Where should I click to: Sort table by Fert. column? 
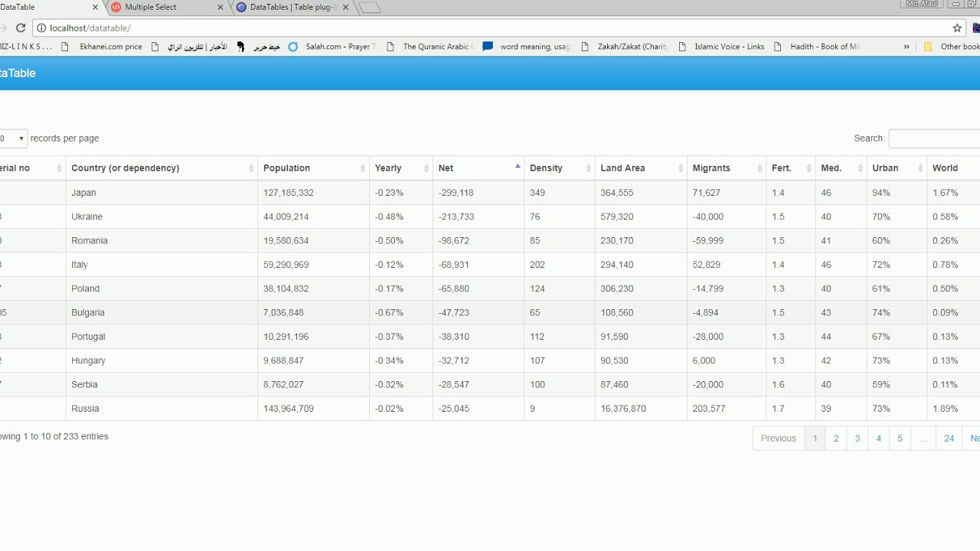[x=791, y=168]
